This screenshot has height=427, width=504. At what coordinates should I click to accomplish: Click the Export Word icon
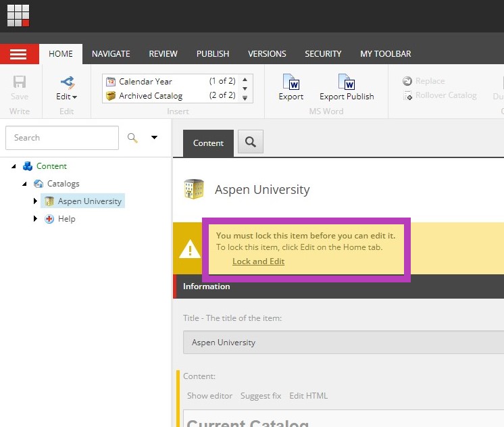[x=291, y=83]
